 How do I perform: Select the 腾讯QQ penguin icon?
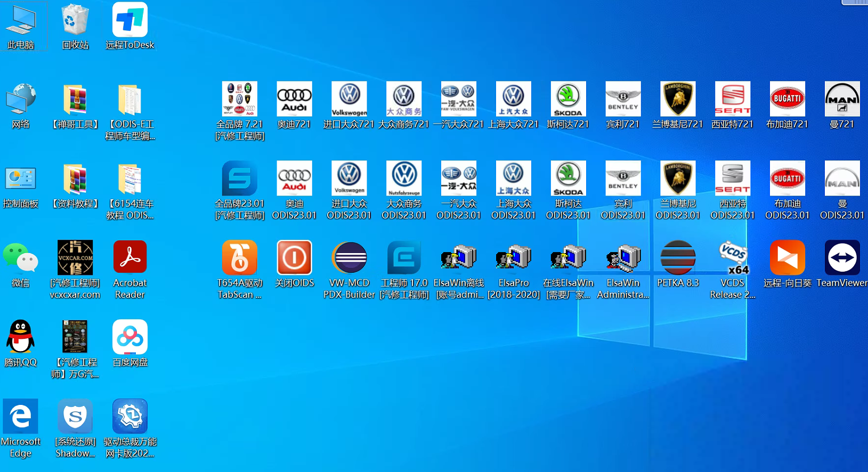click(20, 337)
